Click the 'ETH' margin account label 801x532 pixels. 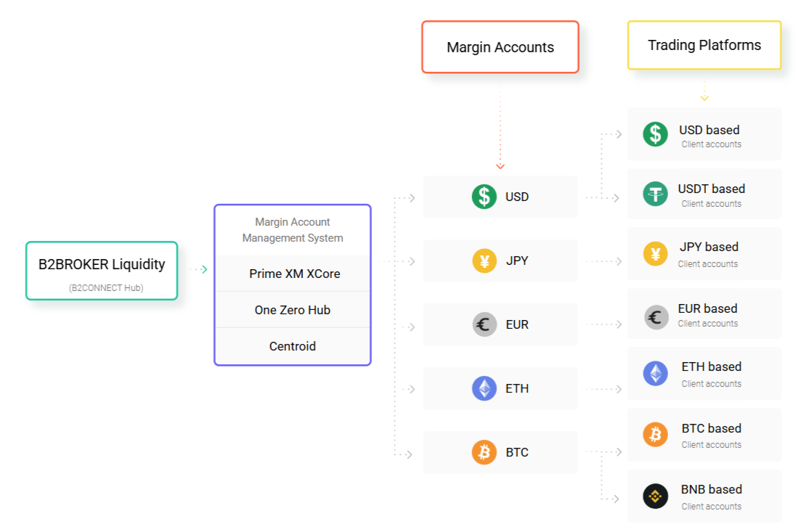point(517,388)
